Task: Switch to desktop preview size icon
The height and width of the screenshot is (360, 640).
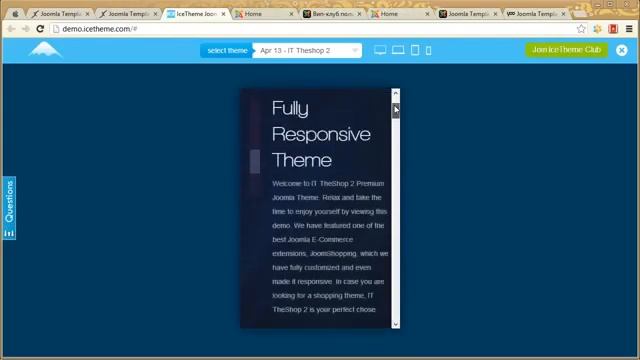Action: click(380, 50)
